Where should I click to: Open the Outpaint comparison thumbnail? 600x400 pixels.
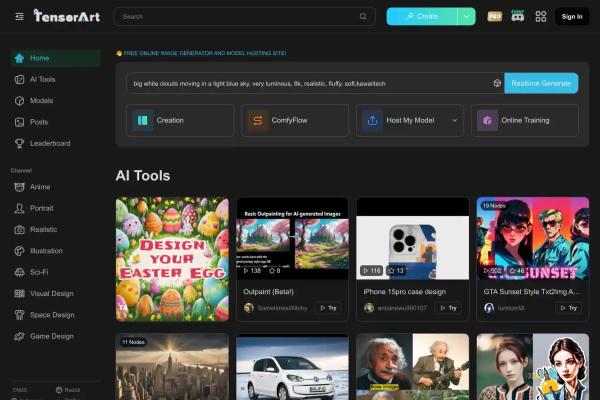point(292,238)
